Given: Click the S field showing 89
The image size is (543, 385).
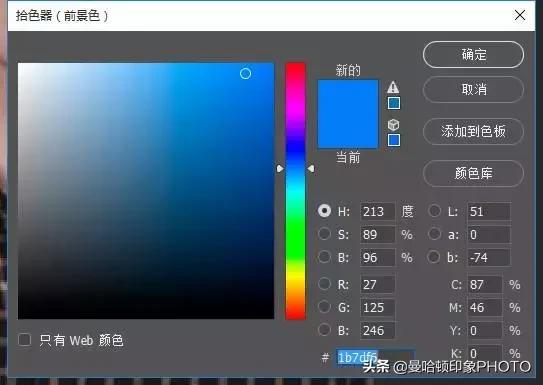Looking at the screenshot, I should [377, 234].
